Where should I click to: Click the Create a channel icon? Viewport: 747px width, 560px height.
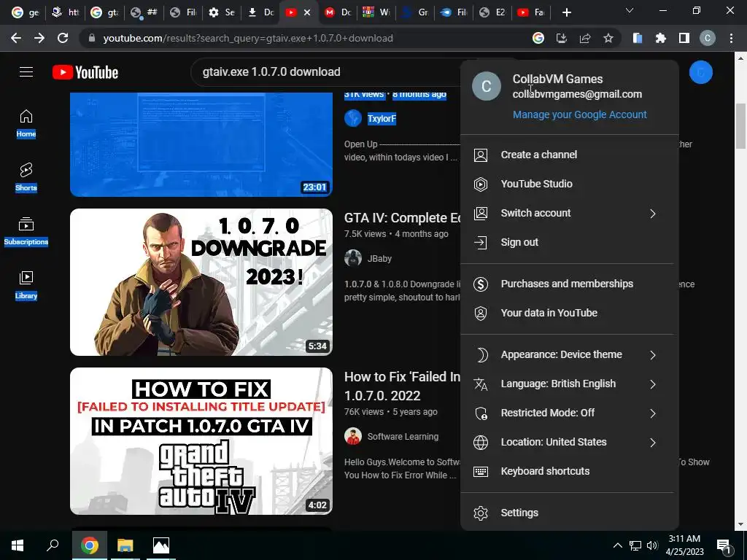coord(481,155)
